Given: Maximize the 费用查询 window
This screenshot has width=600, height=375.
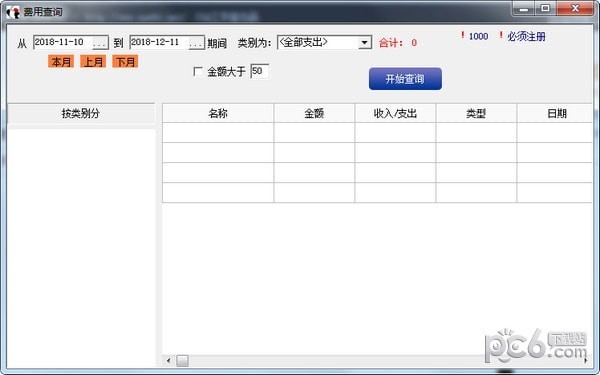Looking at the screenshot, I should click(x=545, y=8).
